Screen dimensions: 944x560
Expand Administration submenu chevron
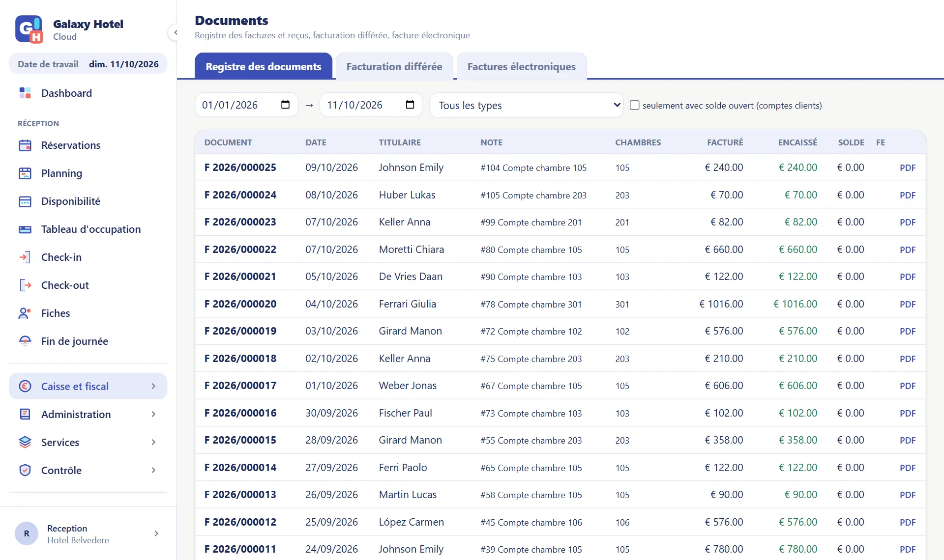click(153, 414)
